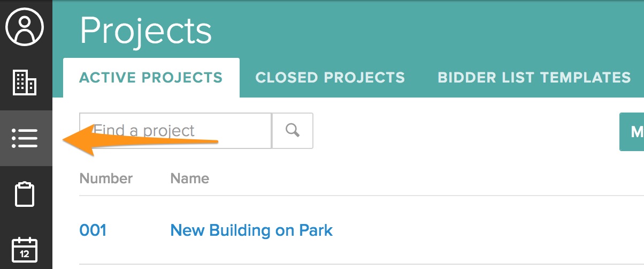Open the clipboard icon in sidebar
This screenshot has width=644, height=269.
pyautogui.click(x=25, y=194)
